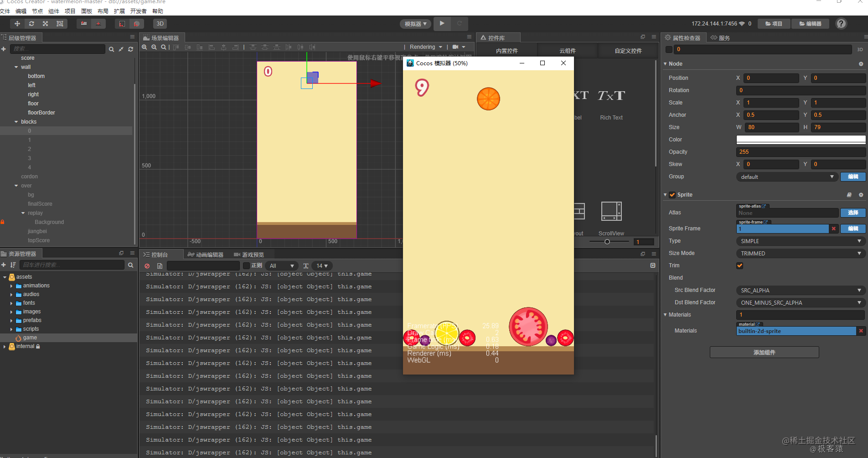Image resolution: width=868 pixels, height=458 pixels.
Task: Click the 选择 button next to Atlas
Action: (853, 213)
